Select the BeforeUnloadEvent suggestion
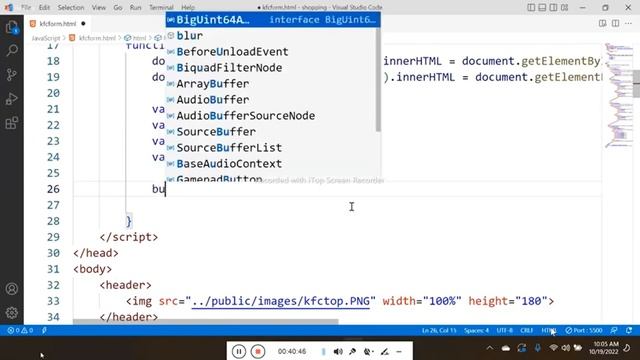Image resolution: width=640 pixels, height=360 pixels. point(271,51)
